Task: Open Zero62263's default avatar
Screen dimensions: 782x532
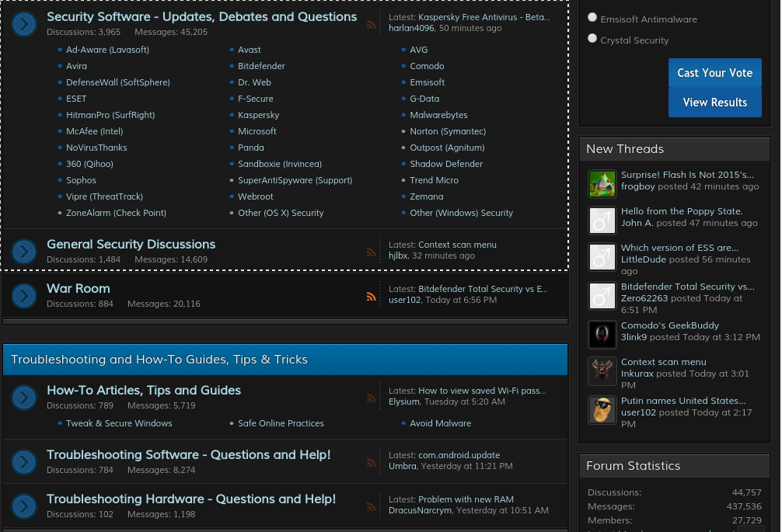Action: click(602, 296)
